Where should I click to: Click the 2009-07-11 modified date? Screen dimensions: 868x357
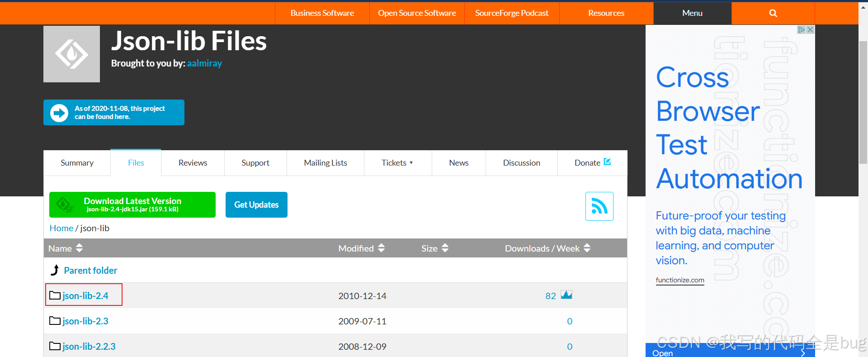pyautogui.click(x=362, y=321)
